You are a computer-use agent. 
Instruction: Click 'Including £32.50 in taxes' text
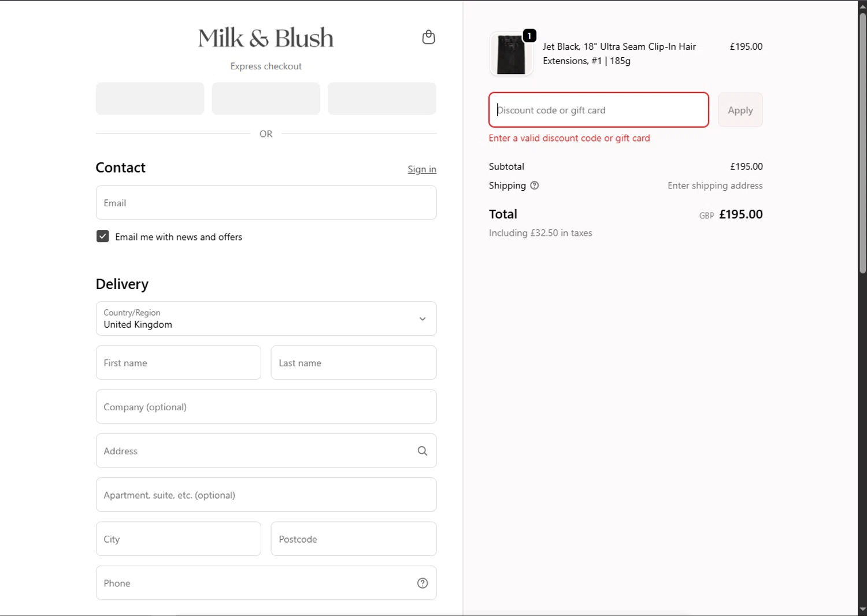pyautogui.click(x=540, y=233)
